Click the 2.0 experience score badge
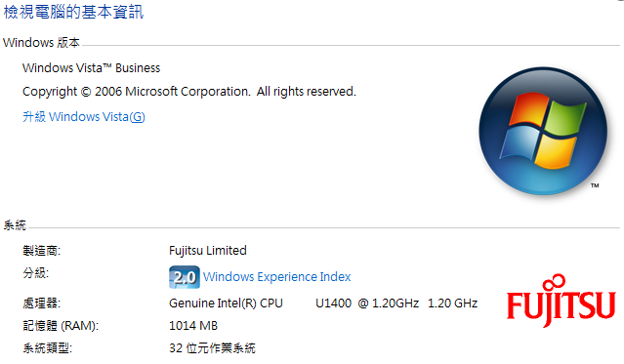This screenshot has height=364, width=624. pyautogui.click(x=185, y=277)
